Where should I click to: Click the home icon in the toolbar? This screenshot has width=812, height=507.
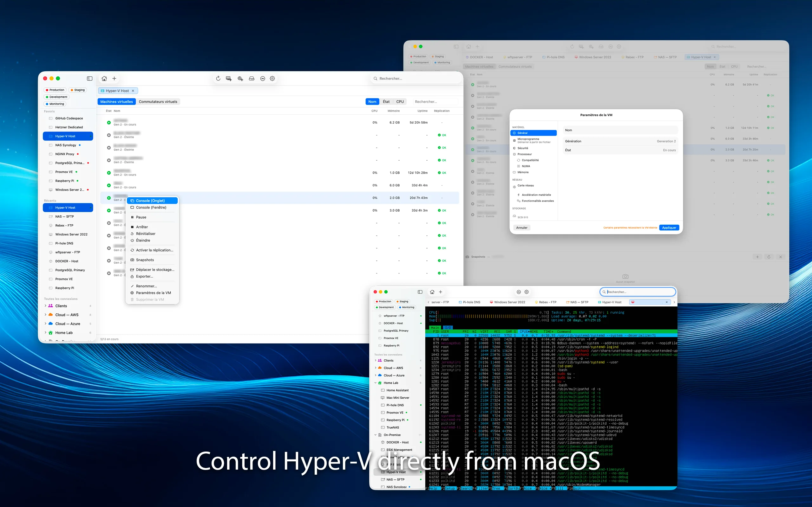tap(104, 78)
